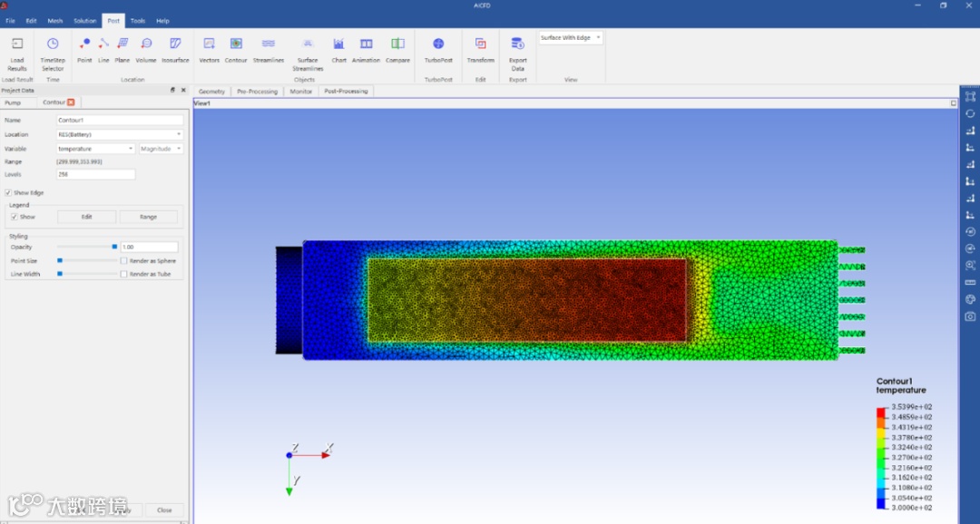
Task: Click the Levels input field
Action: (95, 174)
